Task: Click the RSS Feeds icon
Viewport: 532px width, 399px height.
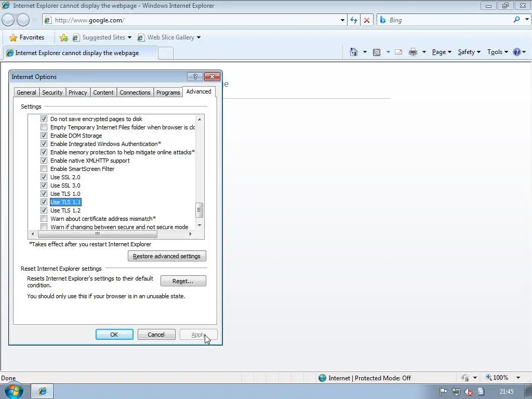Action: [376, 52]
